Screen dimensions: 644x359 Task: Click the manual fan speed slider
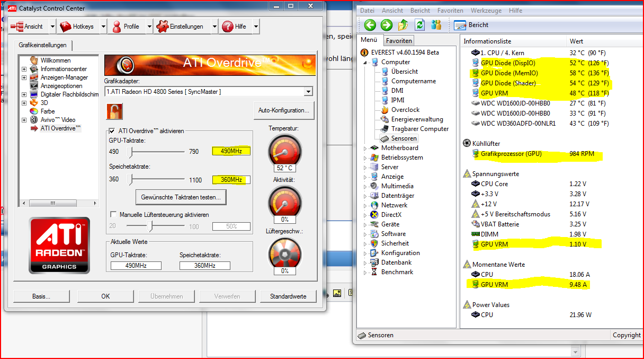(x=151, y=226)
